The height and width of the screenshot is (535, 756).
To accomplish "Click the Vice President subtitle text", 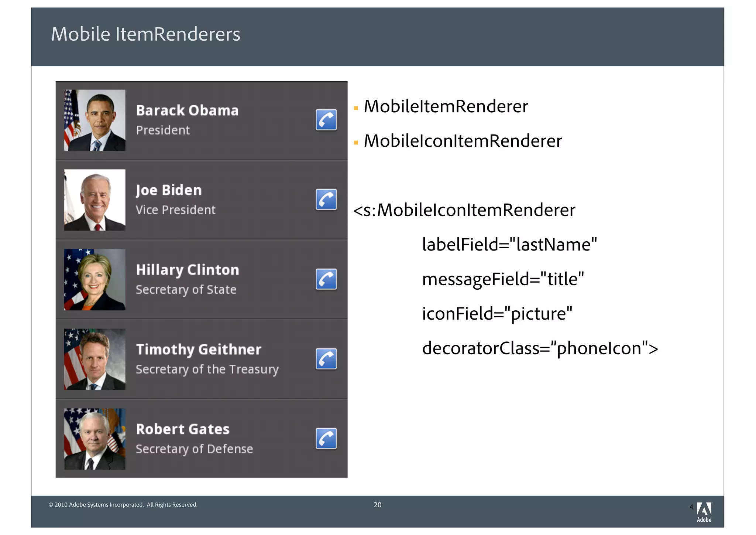I will [175, 210].
